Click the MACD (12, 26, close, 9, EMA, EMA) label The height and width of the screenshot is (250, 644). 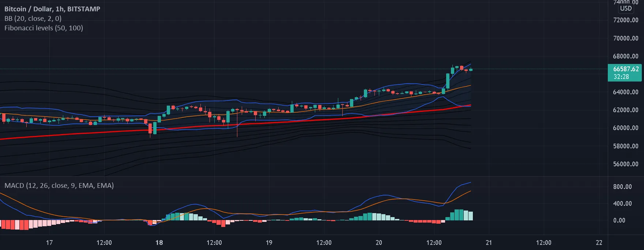click(59, 185)
